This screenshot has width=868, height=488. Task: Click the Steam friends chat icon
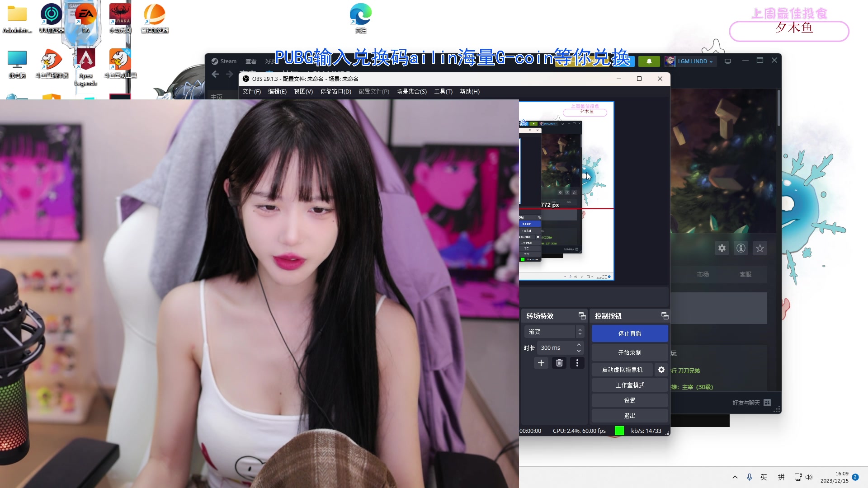767,403
